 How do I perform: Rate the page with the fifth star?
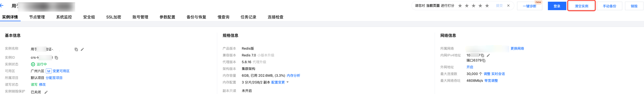tap(487, 6)
